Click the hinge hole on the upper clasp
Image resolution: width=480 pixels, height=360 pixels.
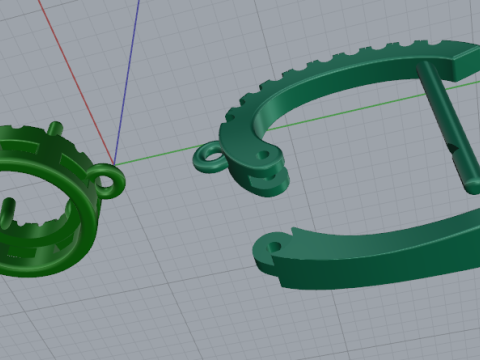(264, 155)
